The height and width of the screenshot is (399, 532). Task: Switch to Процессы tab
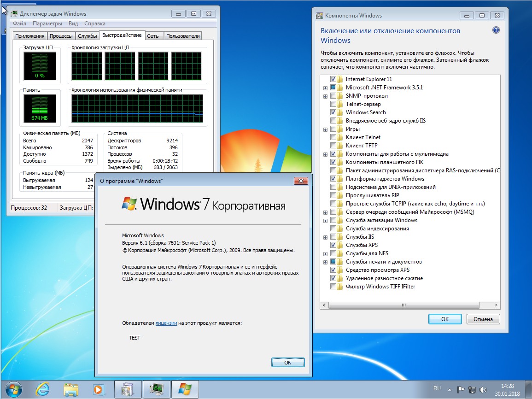point(61,36)
